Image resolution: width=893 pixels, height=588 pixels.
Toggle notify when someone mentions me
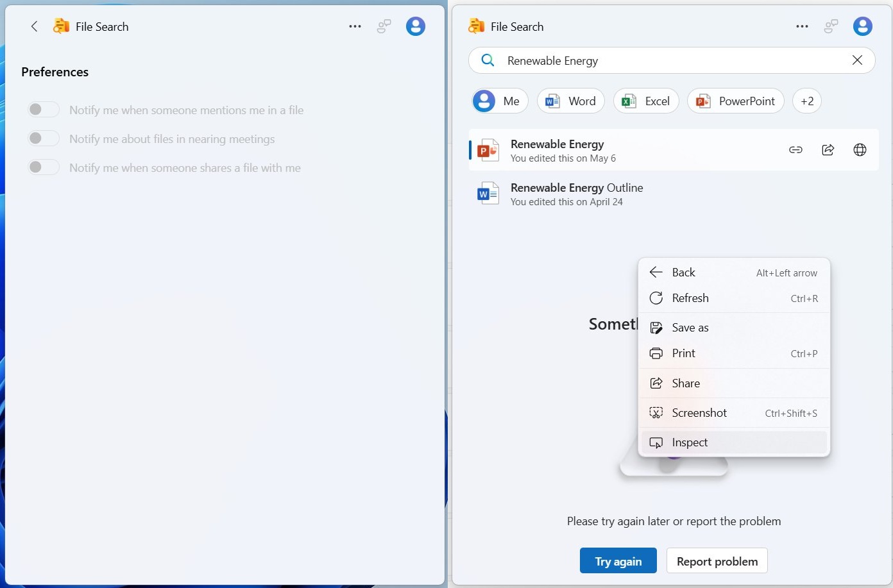[44, 110]
